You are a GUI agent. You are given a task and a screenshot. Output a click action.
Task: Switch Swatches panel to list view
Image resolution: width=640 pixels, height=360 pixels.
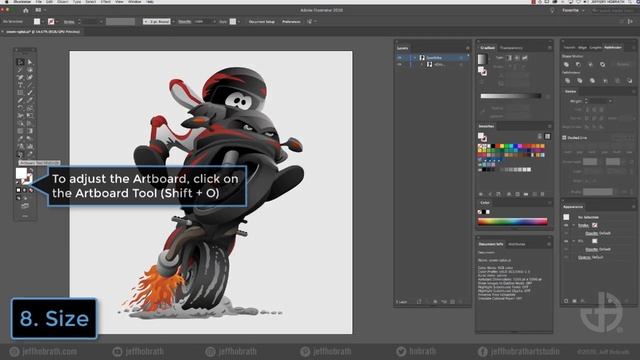[540, 136]
